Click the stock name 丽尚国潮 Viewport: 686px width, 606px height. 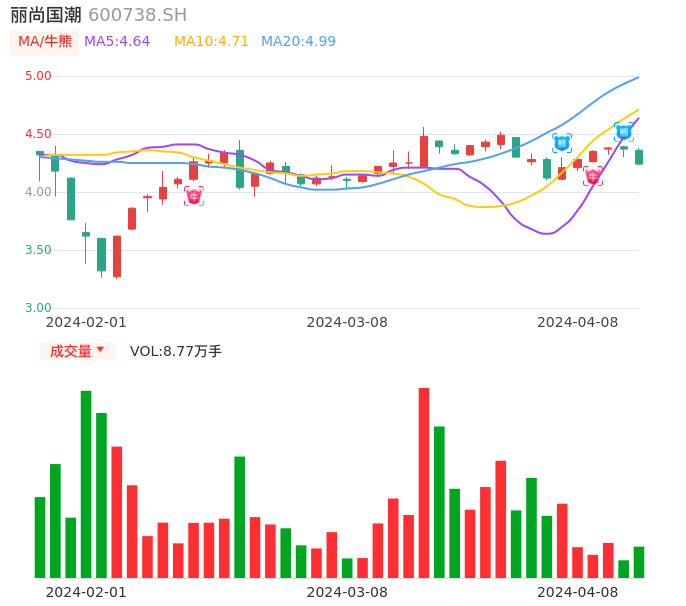46,15
